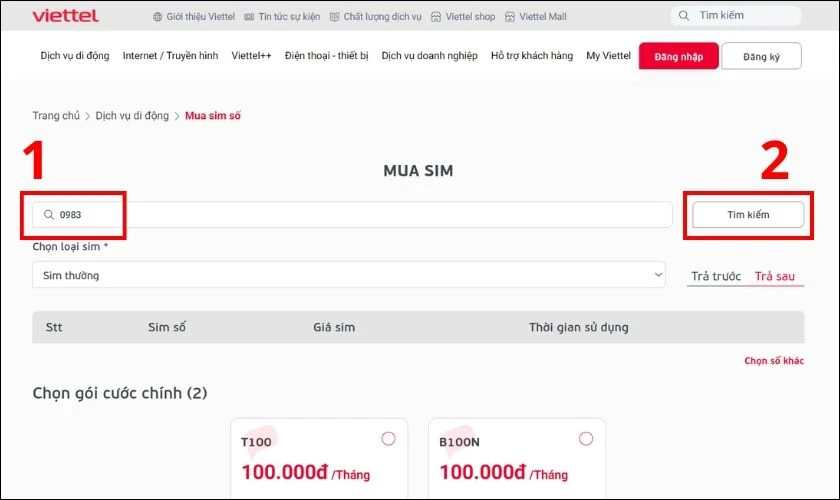Click the sim number input containing 0983
The image size is (840, 500).
point(352,215)
